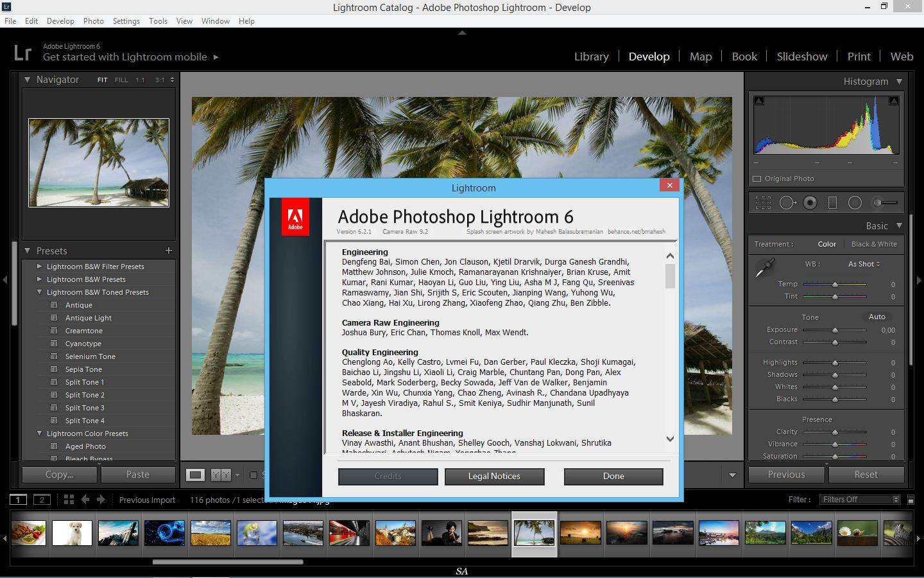
Task: Click the Previous settings button
Action: tap(787, 475)
